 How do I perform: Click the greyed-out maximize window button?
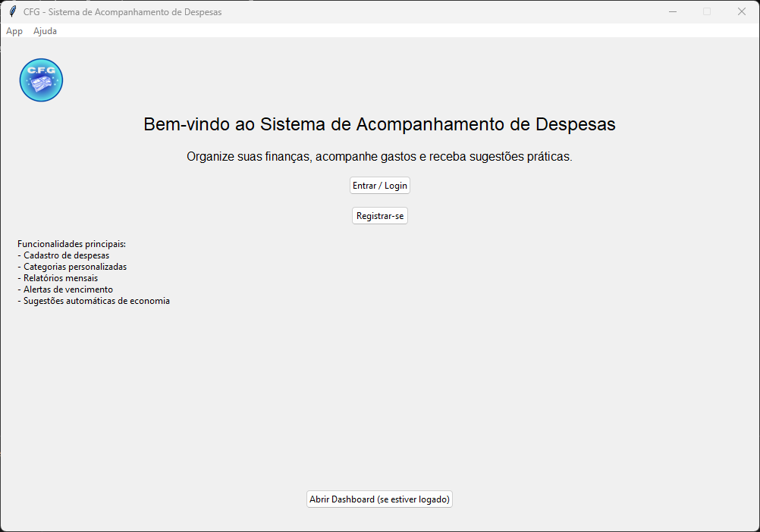pos(707,11)
